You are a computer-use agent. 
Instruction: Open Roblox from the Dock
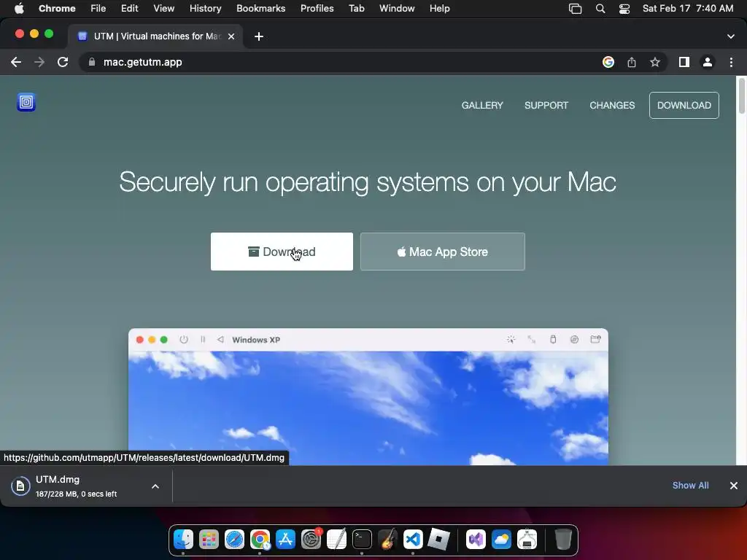pyautogui.click(x=438, y=539)
